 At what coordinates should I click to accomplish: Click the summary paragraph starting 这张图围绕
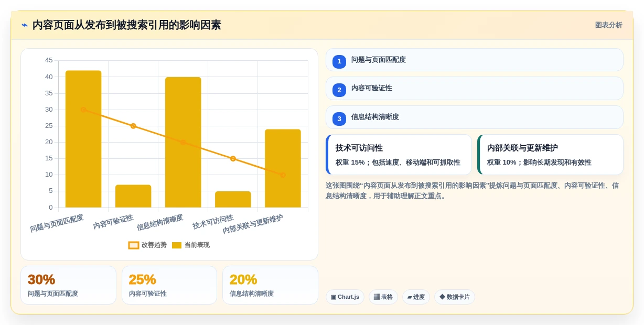(472, 191)
